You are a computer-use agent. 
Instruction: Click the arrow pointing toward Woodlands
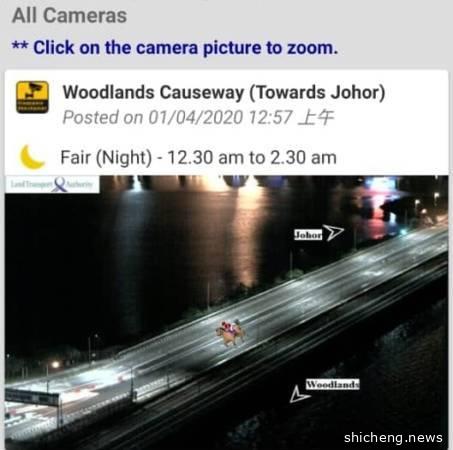[x=299, y=394]
